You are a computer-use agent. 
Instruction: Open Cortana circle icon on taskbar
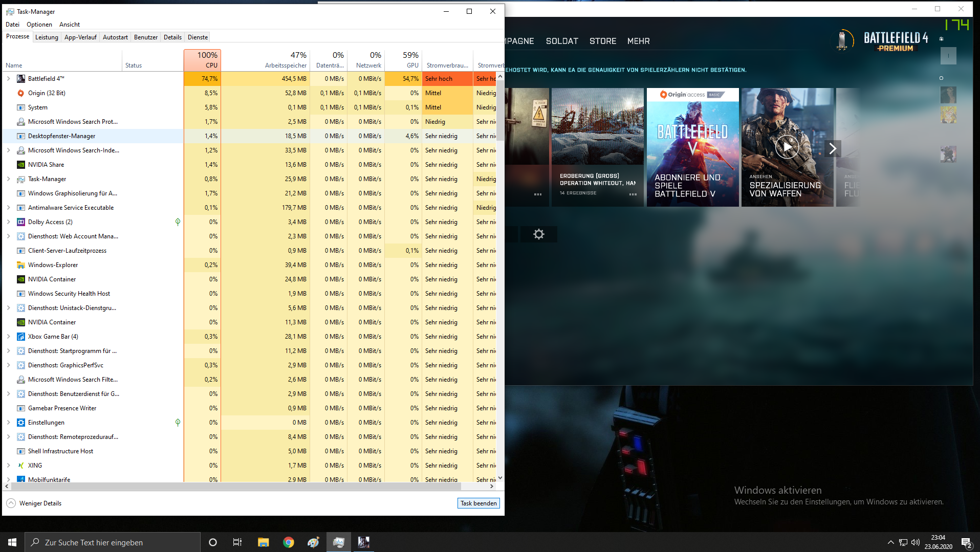tap(213, 542)
